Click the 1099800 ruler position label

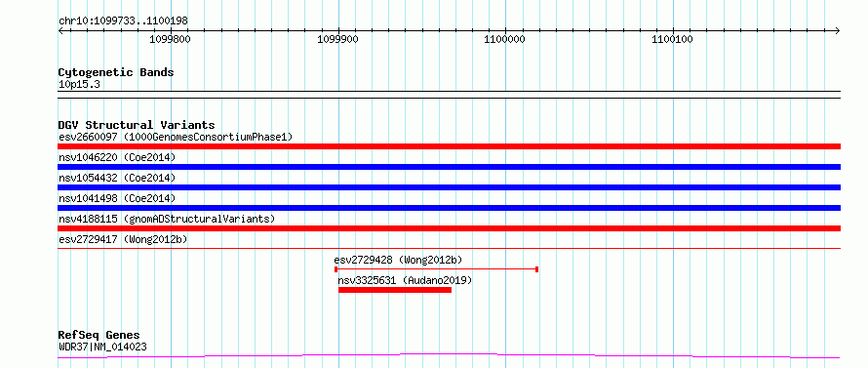[x=171, y=39]
